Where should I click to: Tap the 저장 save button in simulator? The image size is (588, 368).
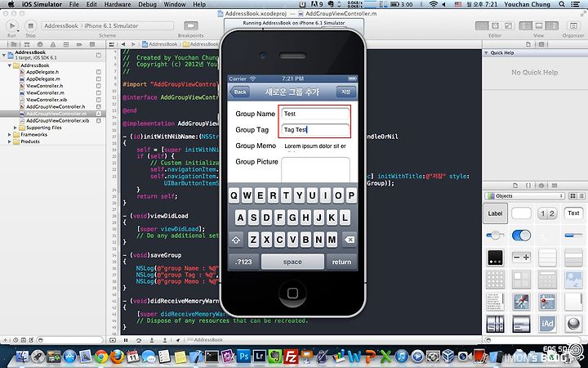[x=345, y=92]
